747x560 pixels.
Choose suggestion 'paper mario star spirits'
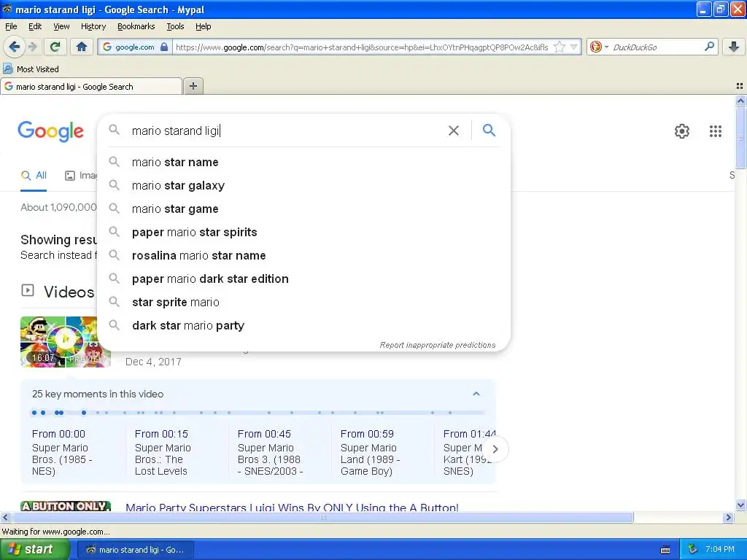point(303,232)
